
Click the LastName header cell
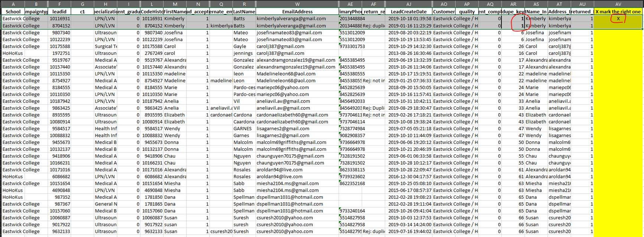pos(244,11)
